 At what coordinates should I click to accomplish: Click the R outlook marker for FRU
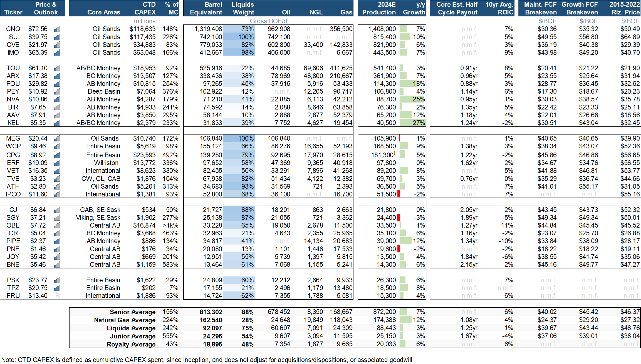[x=58, y=296]
